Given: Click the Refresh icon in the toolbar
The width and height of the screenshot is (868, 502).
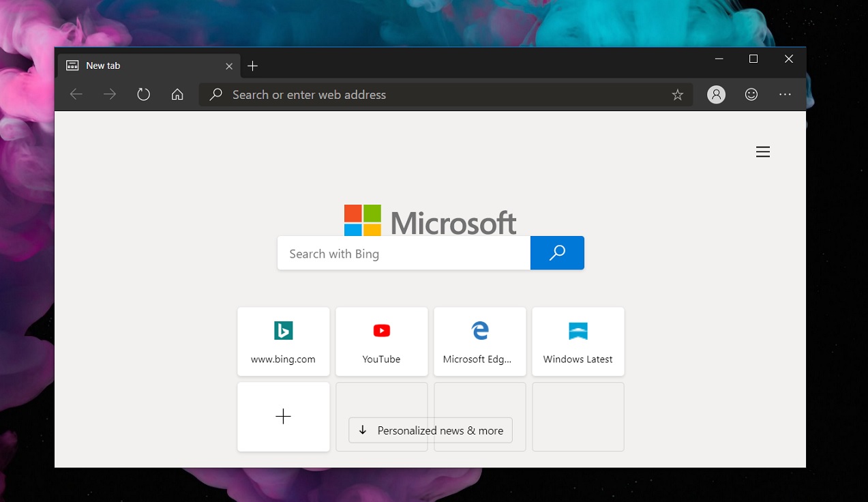Looking at the screenshot, I should [143, 94].
